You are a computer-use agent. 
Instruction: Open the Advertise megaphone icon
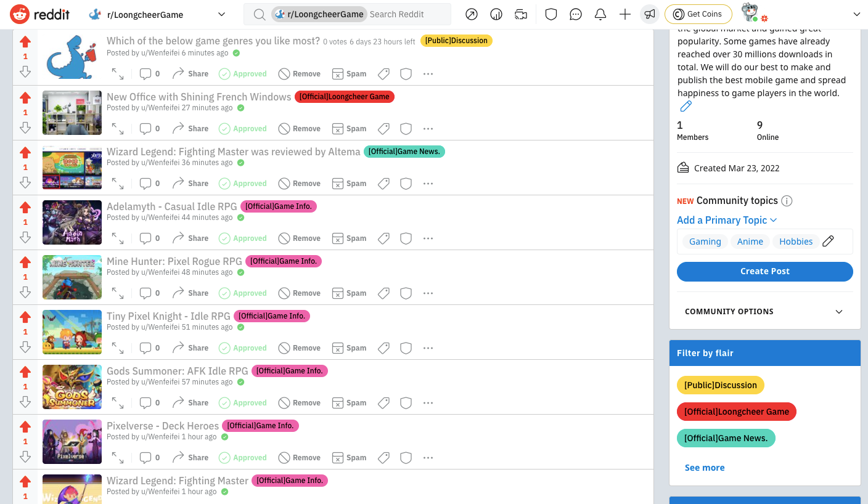click(650, 14)
